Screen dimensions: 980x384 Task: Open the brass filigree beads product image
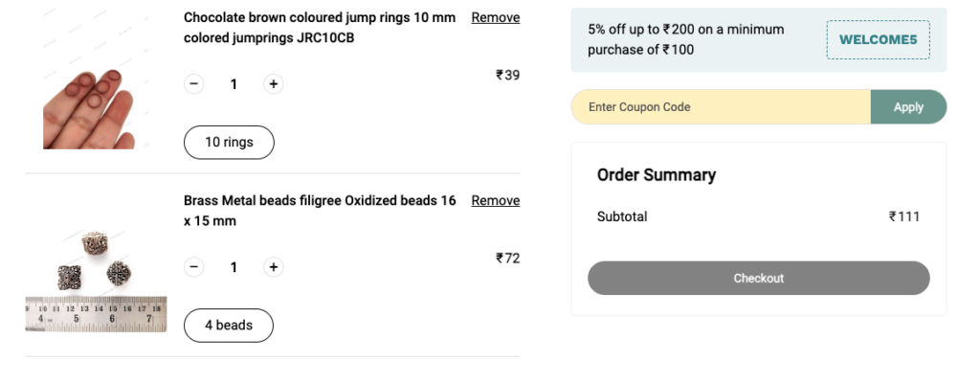95,278
